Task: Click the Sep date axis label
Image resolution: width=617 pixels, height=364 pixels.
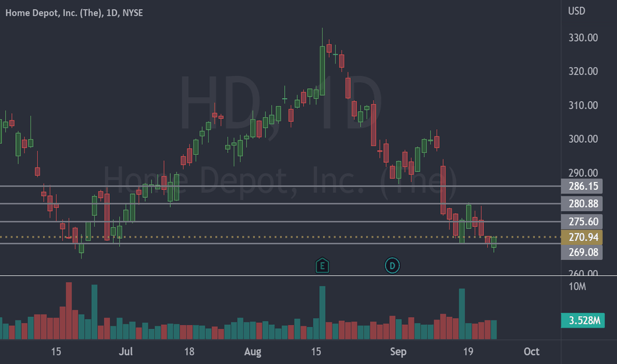Action: tap(399, 351)
